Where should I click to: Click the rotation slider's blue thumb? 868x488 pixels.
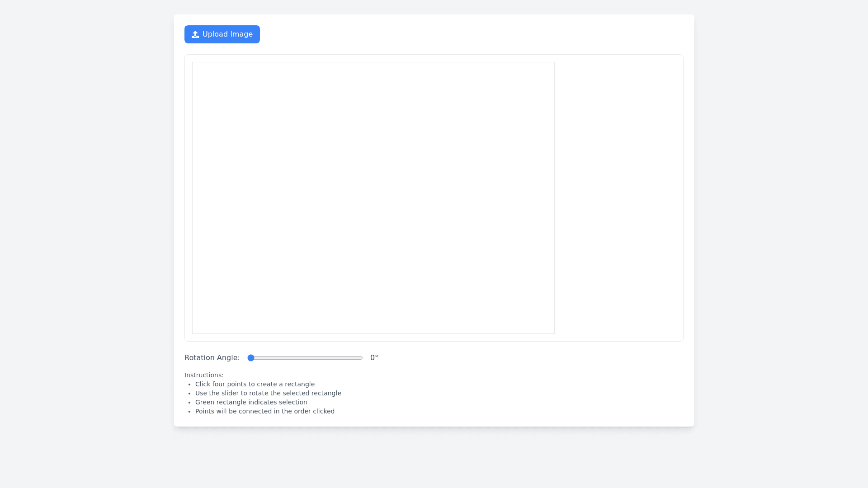tap(251, 358)
